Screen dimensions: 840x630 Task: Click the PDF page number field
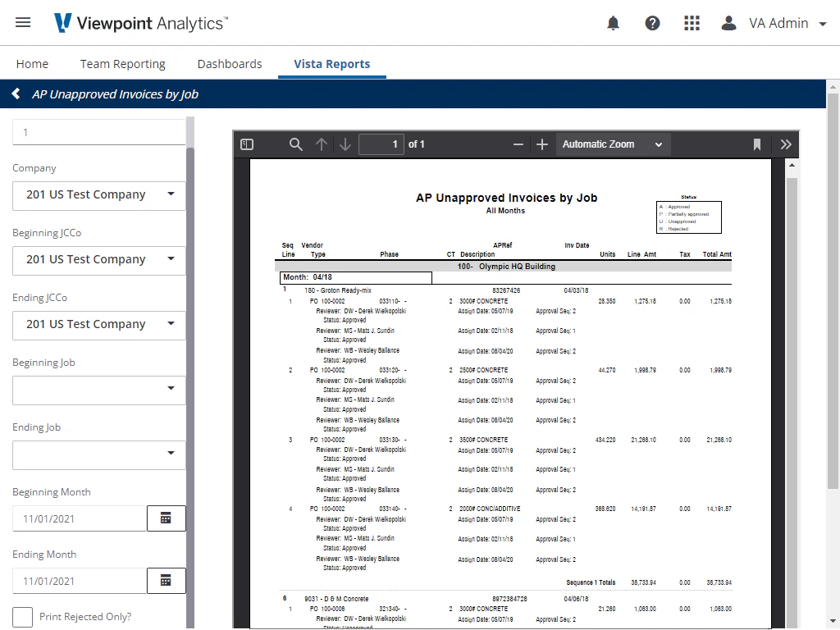pos(381,144)
